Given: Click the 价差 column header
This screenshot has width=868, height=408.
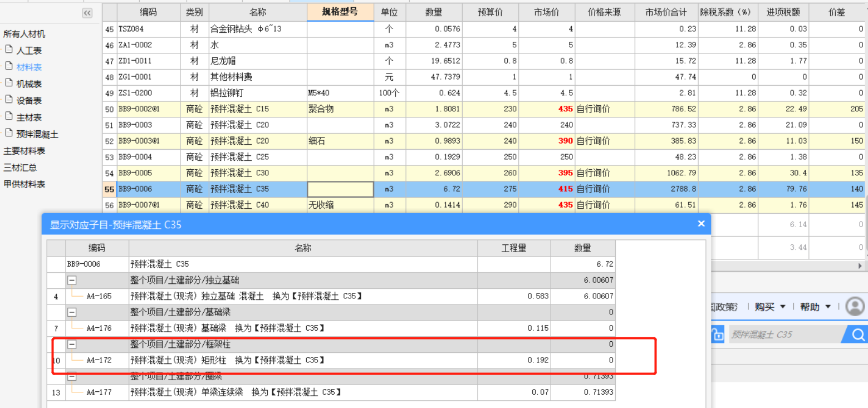Looking at the screenshot, I should (837, 12).
